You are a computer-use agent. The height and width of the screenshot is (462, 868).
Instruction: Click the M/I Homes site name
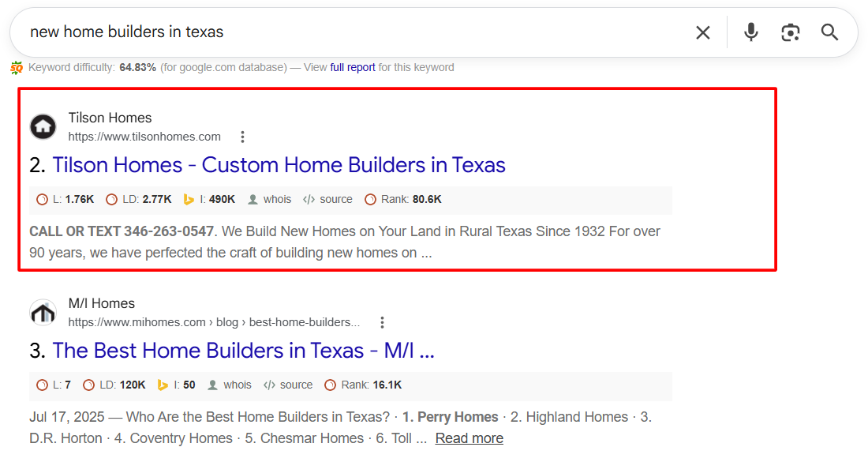[102, 303]
